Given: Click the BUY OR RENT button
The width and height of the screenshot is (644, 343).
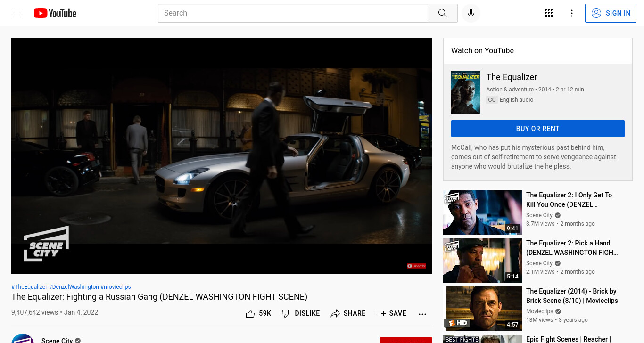Looking at the screenshot, I should [x=538, y=129].
